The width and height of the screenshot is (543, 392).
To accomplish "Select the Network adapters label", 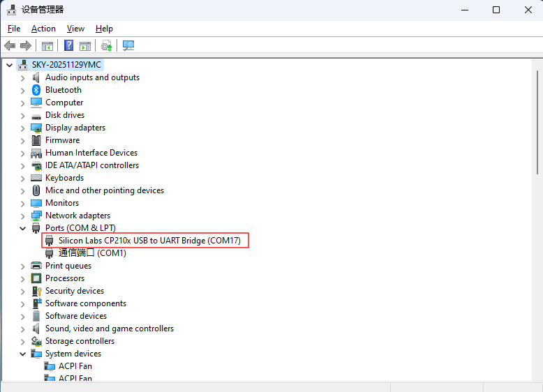I will coord(77,216).
